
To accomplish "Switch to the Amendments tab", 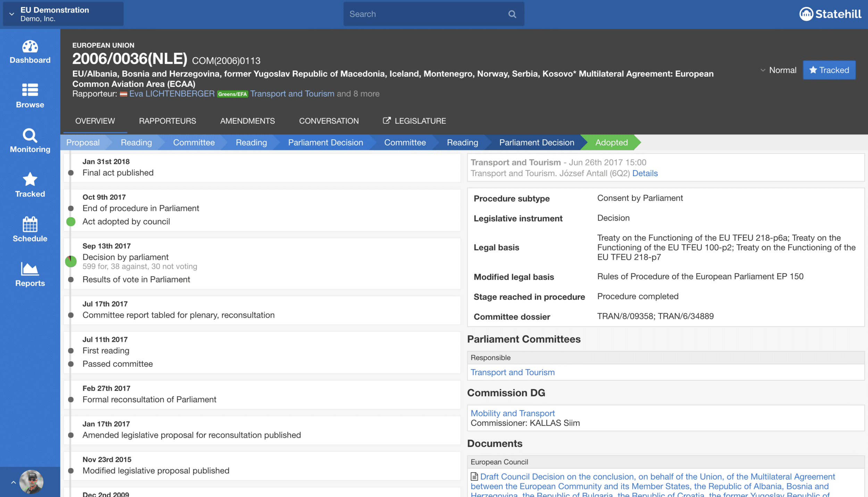I will pyautogui.click(x=247, y=121).
